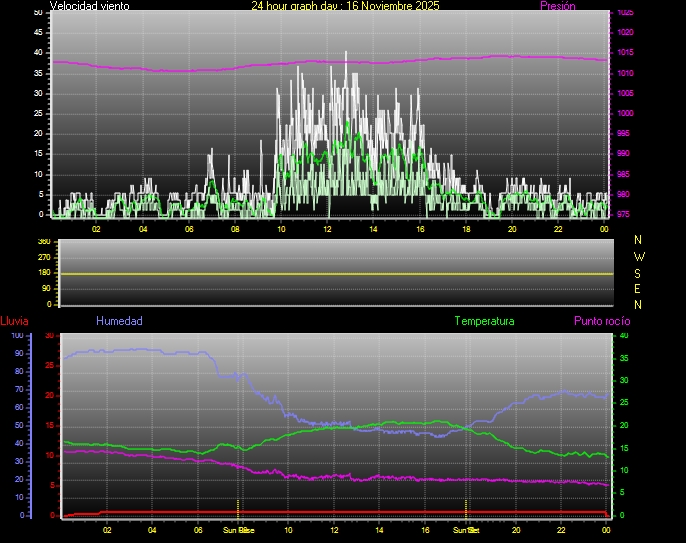The image size is (686, 543).
Task: Select the W compass direction label
Action: 639,256
